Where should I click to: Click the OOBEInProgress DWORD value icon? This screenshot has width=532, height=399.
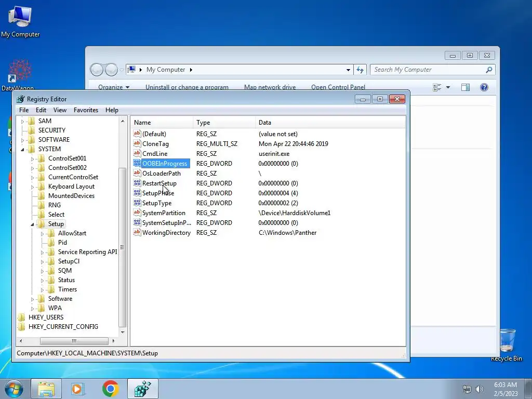pos(137,163)
